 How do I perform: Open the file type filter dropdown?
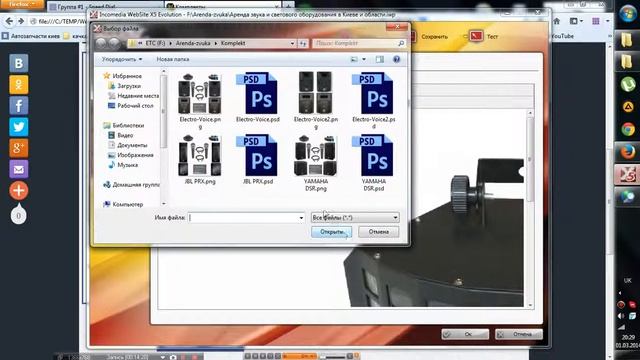point(355,218)
